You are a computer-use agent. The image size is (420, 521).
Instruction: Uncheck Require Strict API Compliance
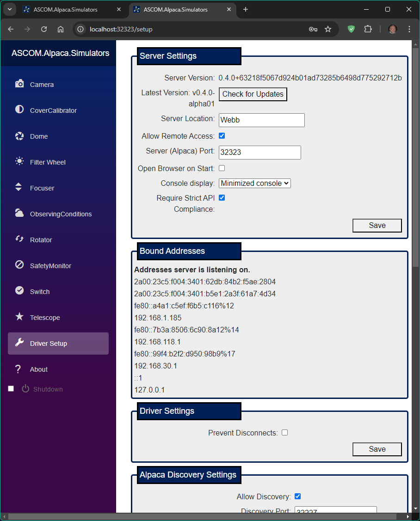222,198
